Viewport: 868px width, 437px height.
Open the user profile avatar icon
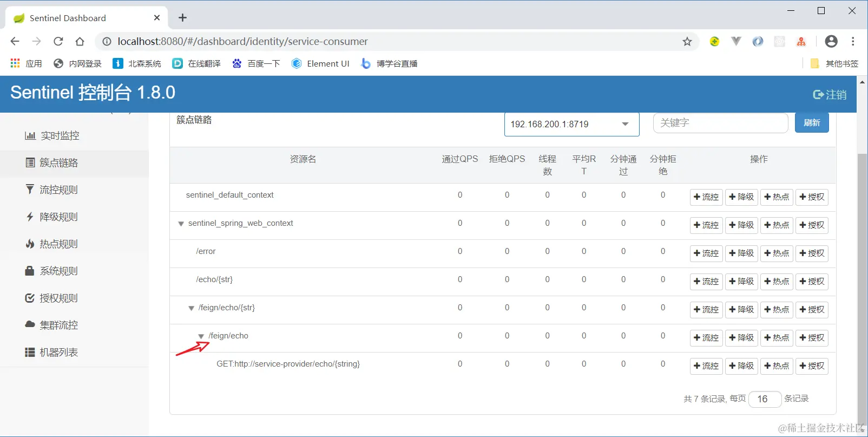(x=831, y=41)
